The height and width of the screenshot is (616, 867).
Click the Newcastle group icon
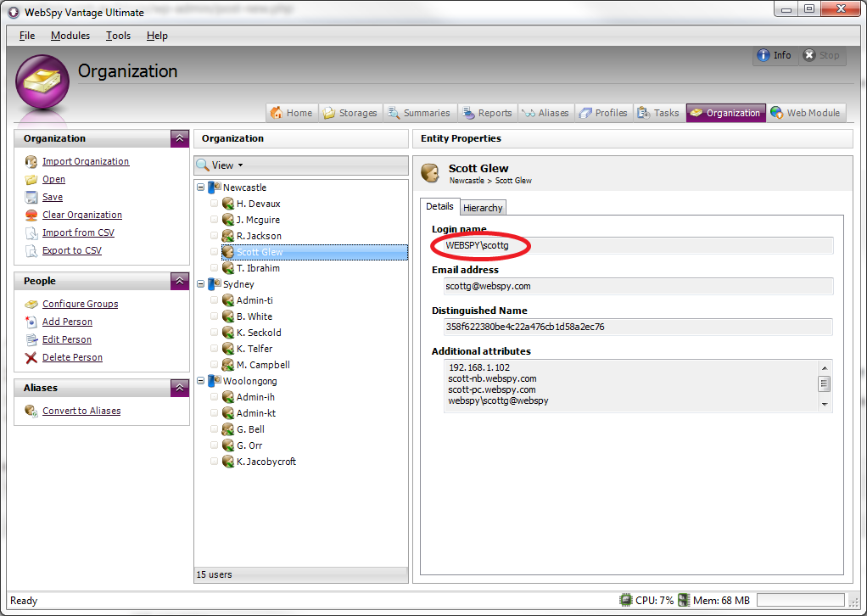pos(215,188)
